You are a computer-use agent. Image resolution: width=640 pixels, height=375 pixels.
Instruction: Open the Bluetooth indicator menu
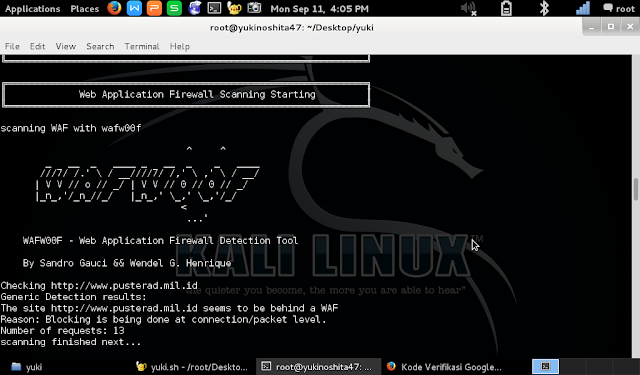tap(544, 9)
